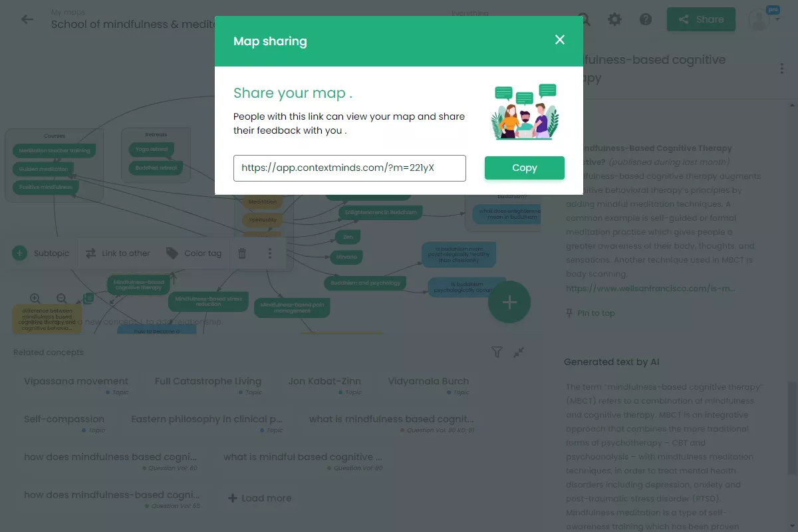Load more related concepts
The image size is (798, 532).
coord(259,498)
